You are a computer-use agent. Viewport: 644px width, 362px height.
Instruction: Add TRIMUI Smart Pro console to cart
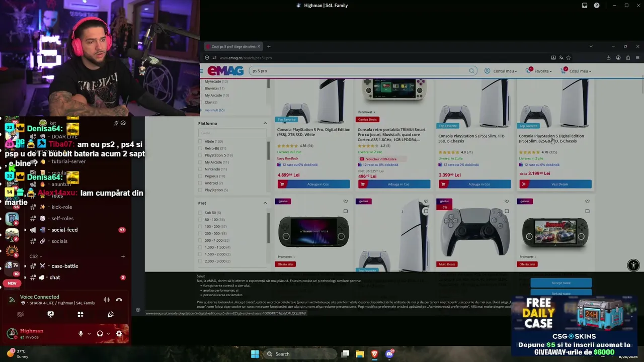394,184
